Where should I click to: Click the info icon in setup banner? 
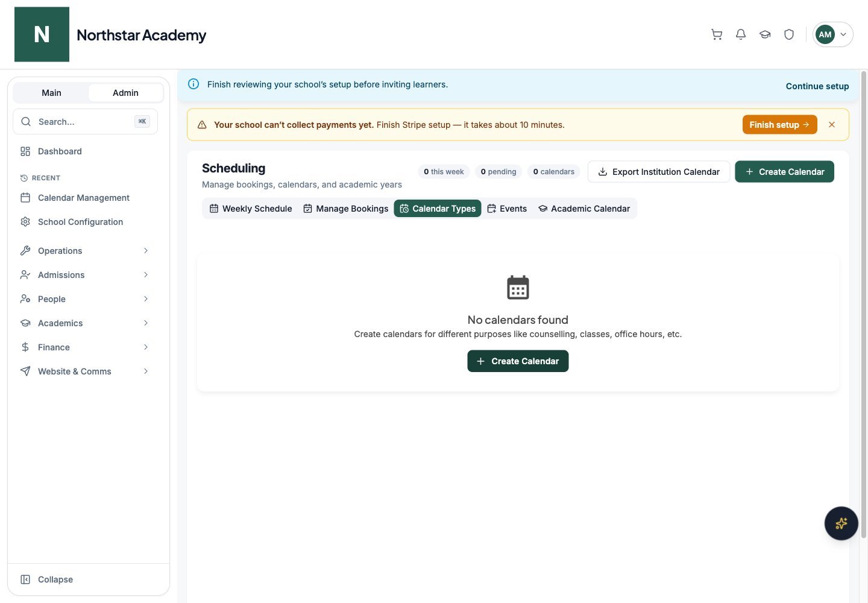pyautogui.click(x=193, y=84)
